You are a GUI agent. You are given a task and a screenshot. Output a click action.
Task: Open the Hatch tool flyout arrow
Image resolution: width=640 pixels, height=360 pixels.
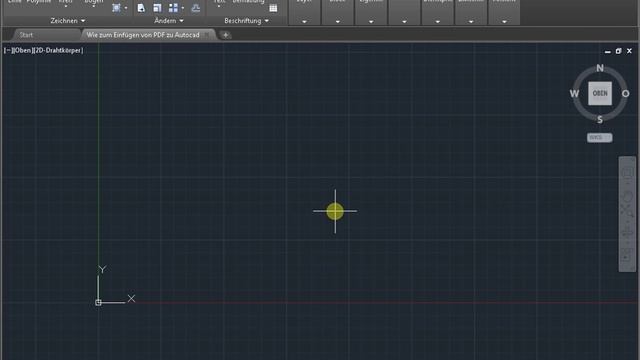click(x=126, y=8)
